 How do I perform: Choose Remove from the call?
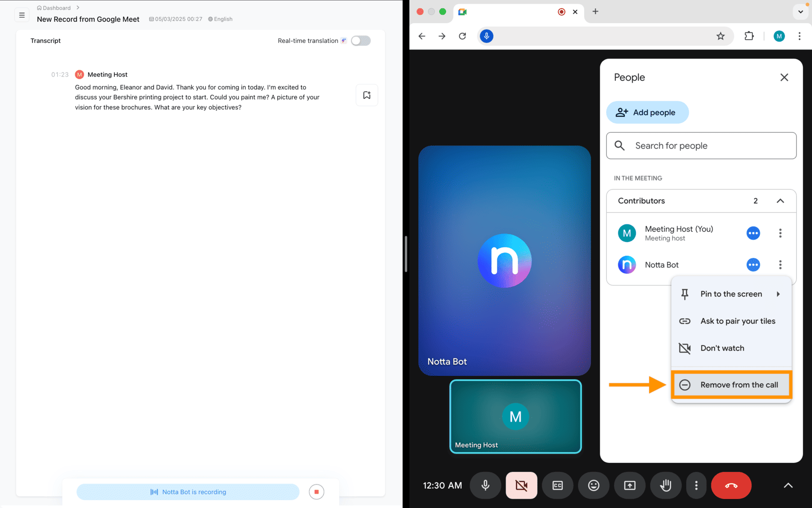point(731,385)
